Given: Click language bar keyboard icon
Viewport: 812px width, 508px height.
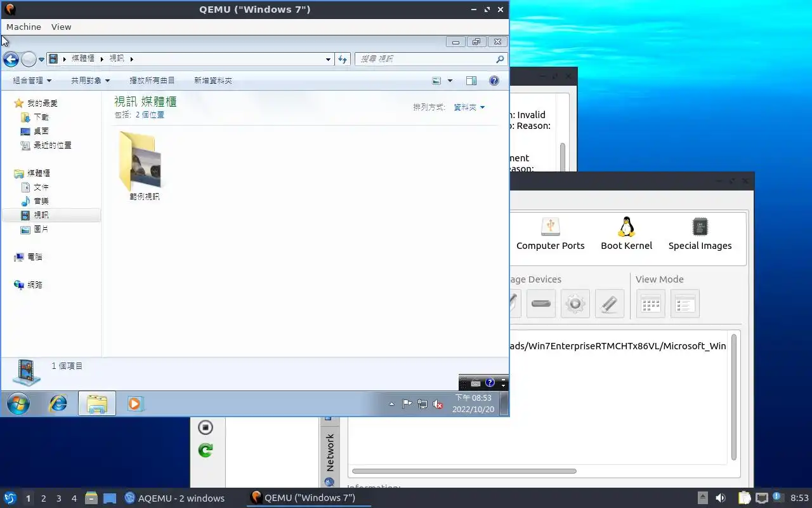Looking at the screenshot, I should click(x=476, y=383).
